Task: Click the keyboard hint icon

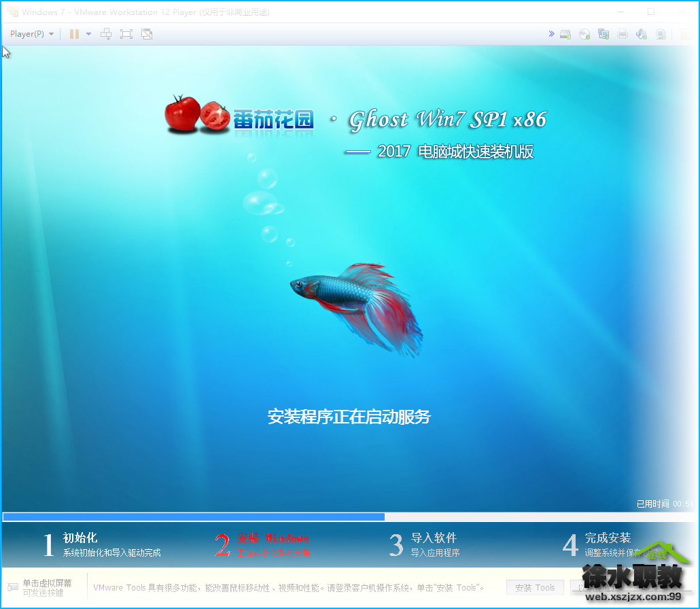Action: tap(13, 587)
